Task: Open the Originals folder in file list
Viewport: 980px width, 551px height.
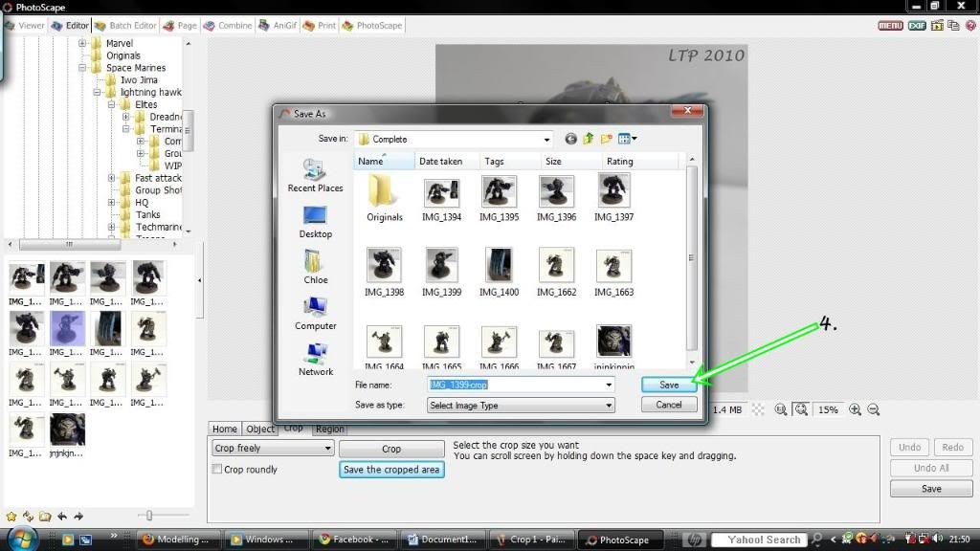Action: pyautogui.click(x=385, y=199)
